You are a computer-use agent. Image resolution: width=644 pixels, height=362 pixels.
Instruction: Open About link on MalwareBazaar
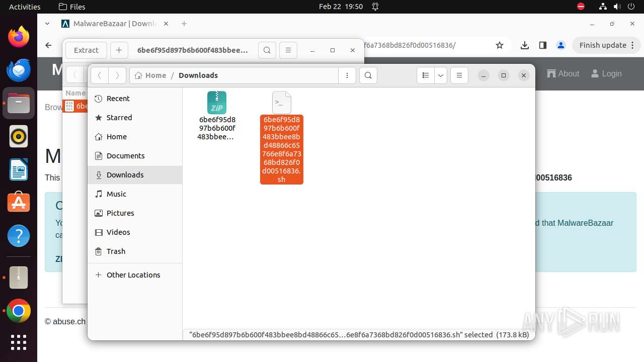pos(563,73)
